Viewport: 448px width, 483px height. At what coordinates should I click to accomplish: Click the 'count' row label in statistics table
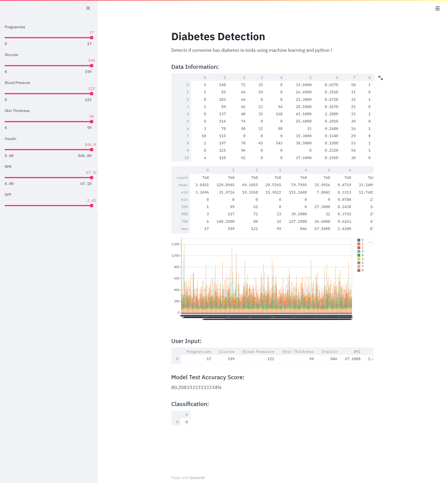coord(182,178)
